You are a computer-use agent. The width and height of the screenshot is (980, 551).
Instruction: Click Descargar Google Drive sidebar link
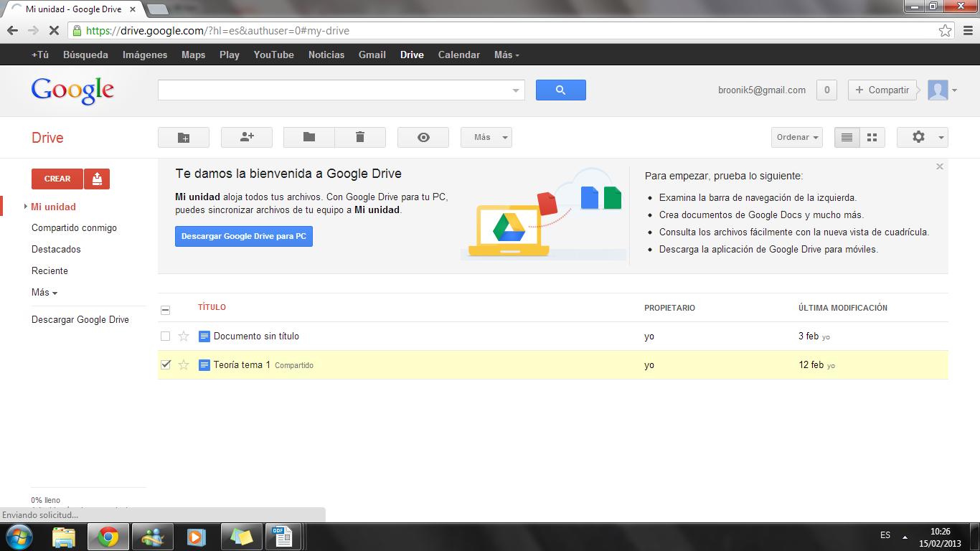[80, 319]
